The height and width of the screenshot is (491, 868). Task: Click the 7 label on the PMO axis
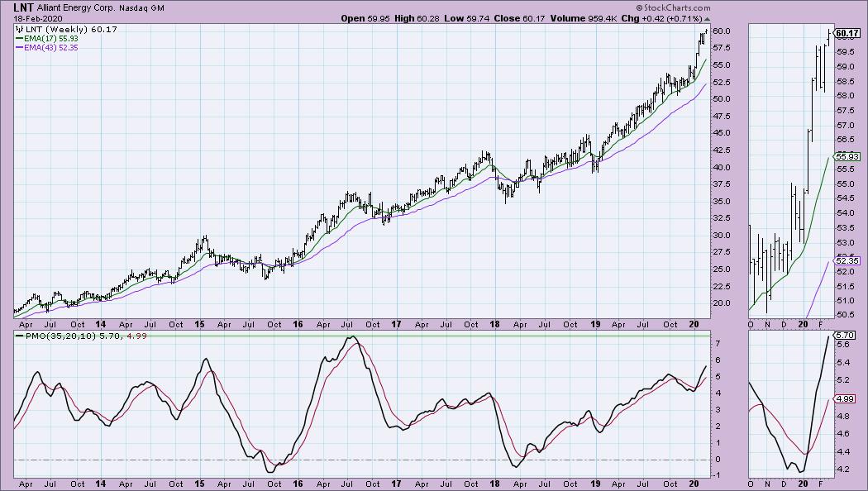click(x=718, y=344)
